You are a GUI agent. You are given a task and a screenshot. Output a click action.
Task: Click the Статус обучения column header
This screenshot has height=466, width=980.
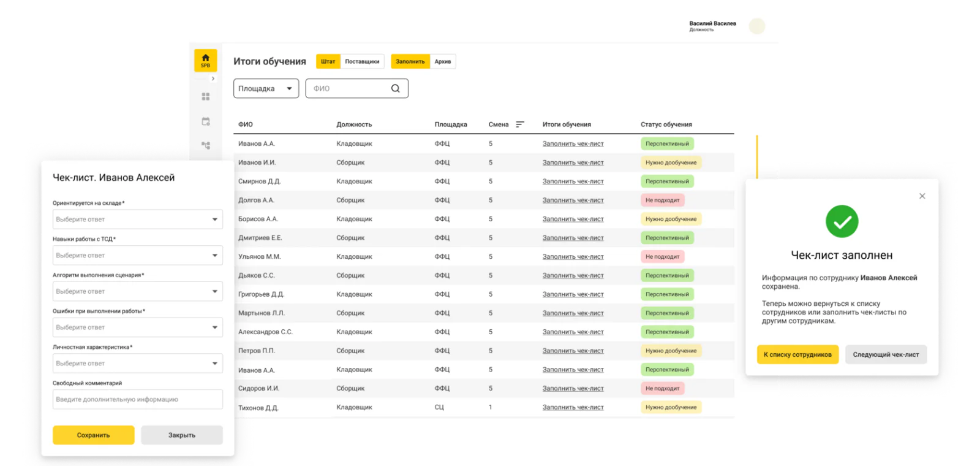point(666,124)
